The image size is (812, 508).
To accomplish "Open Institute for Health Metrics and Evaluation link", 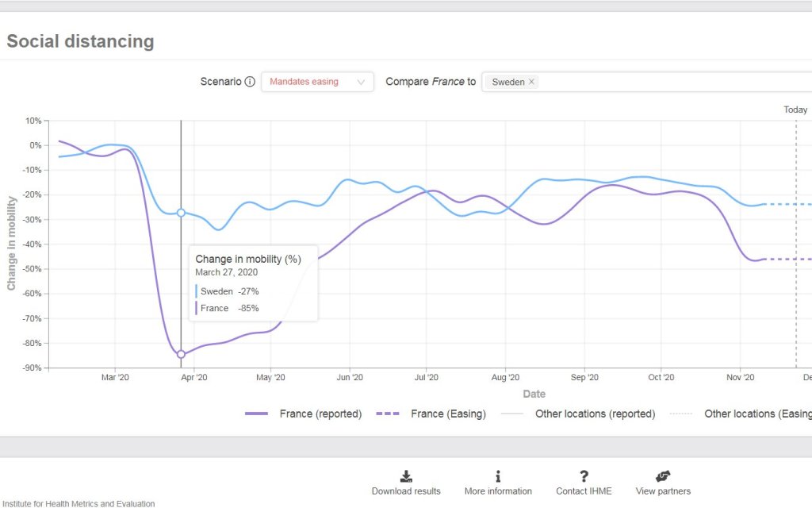I will [78, 503].
